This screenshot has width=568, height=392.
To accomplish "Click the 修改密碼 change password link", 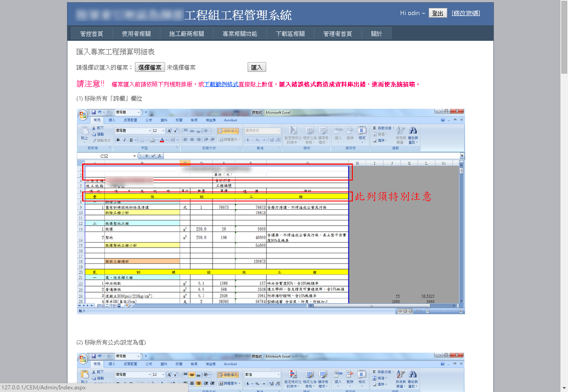I will pos(465,13).
